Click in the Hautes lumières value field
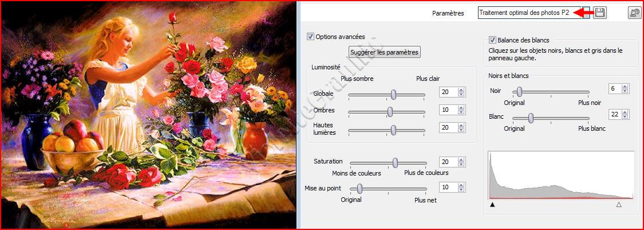 [448, 127]
